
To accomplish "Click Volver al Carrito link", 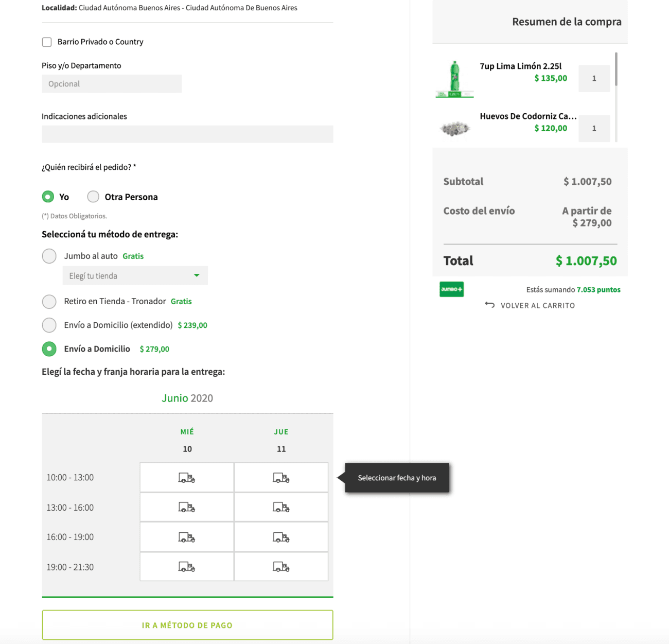I will tap(530, 305).
